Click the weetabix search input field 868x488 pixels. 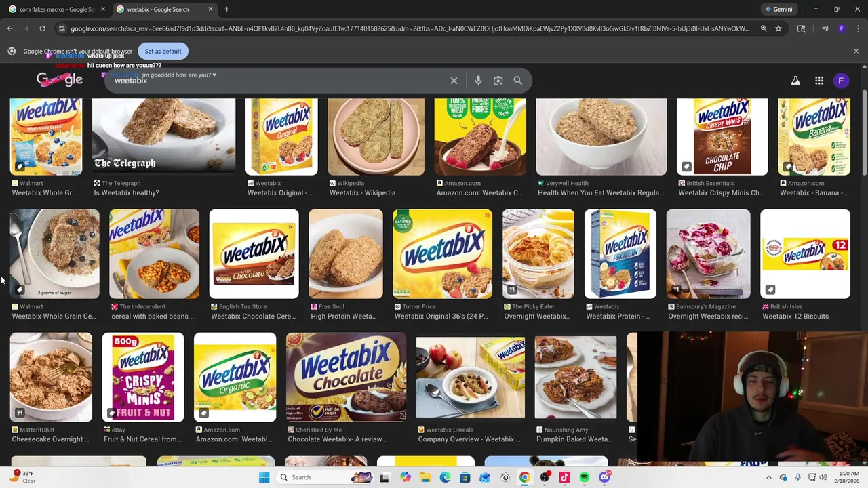tap(278, 81)
